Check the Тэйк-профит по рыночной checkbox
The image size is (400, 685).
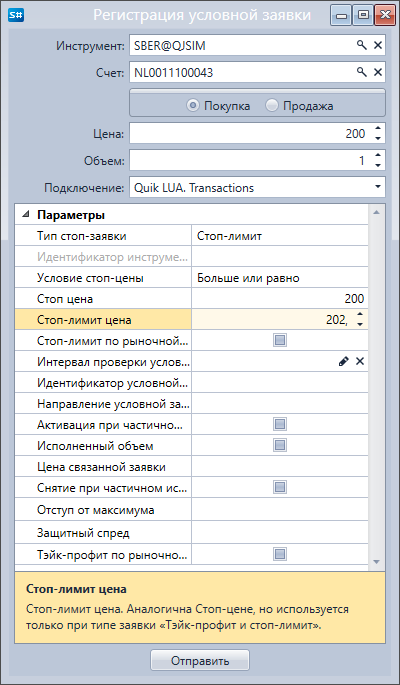click(279, 554)
